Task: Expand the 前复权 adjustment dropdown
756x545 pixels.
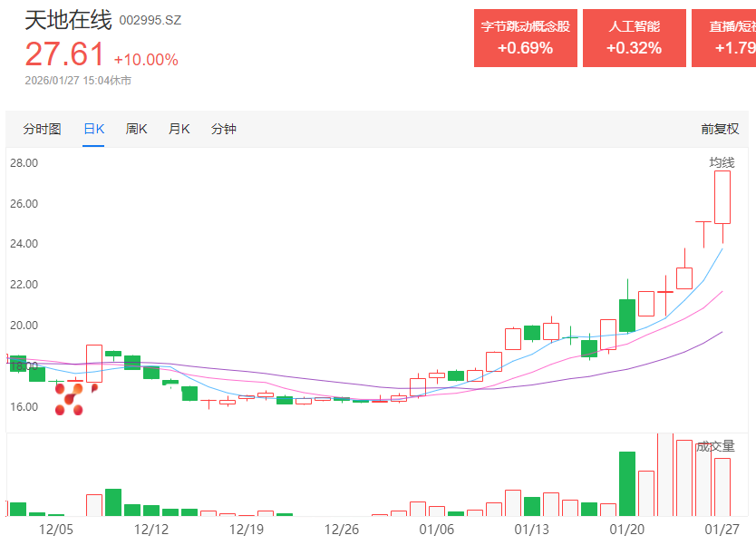Action: pos(720,129)
